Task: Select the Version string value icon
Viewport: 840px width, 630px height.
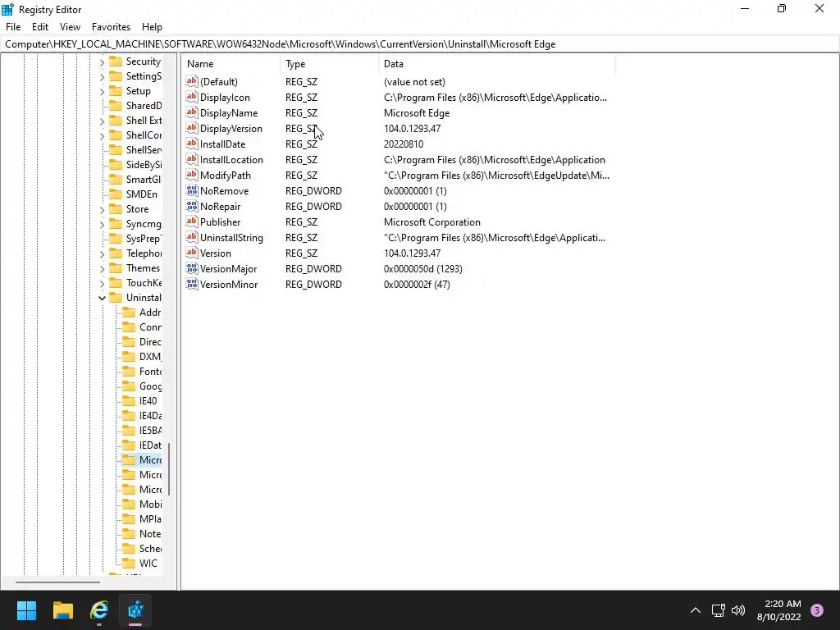Action: pyautogui.click(x=192, y=253)
